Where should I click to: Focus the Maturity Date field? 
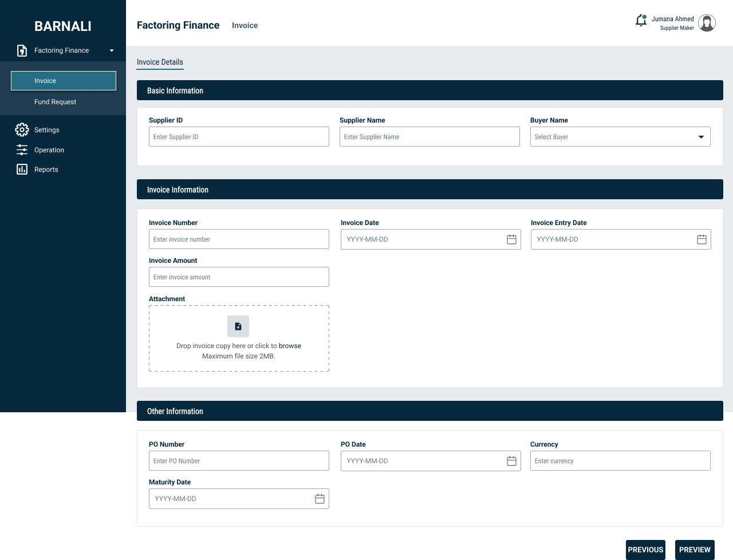click(239, 499)
